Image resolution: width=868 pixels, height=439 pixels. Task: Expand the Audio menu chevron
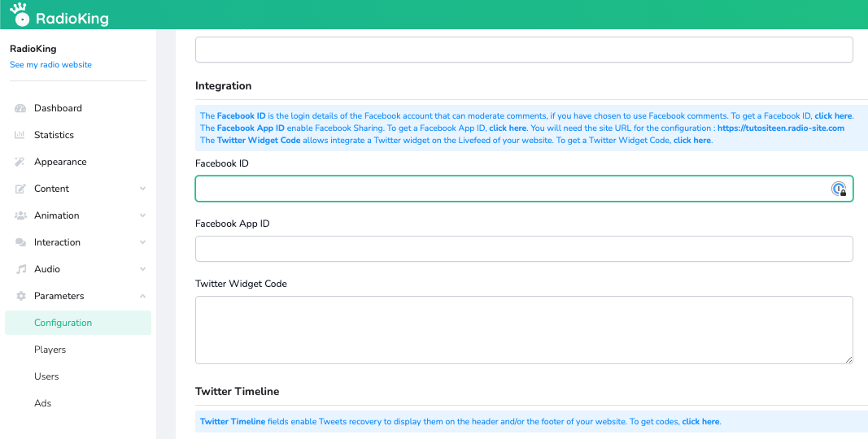pos(143,269)
